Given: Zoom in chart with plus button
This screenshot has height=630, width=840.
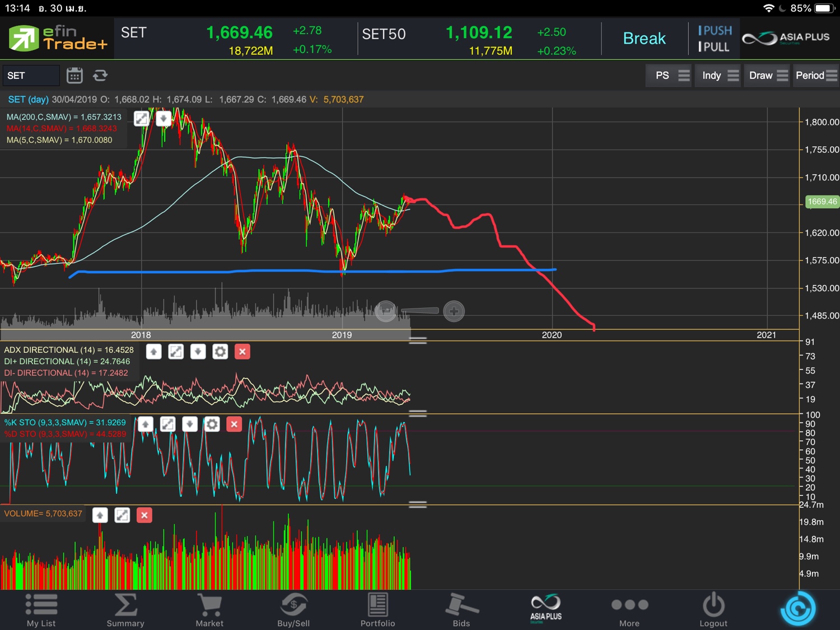Looking at the screenshot, I should [x=454, y=311].
